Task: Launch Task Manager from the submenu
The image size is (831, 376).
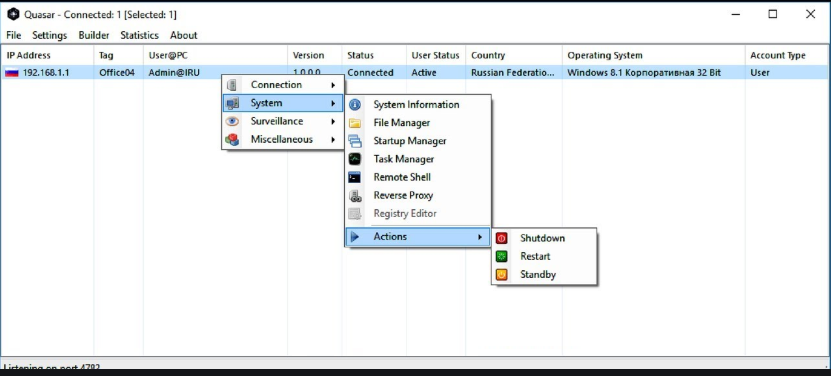Action: click(418, 159)
